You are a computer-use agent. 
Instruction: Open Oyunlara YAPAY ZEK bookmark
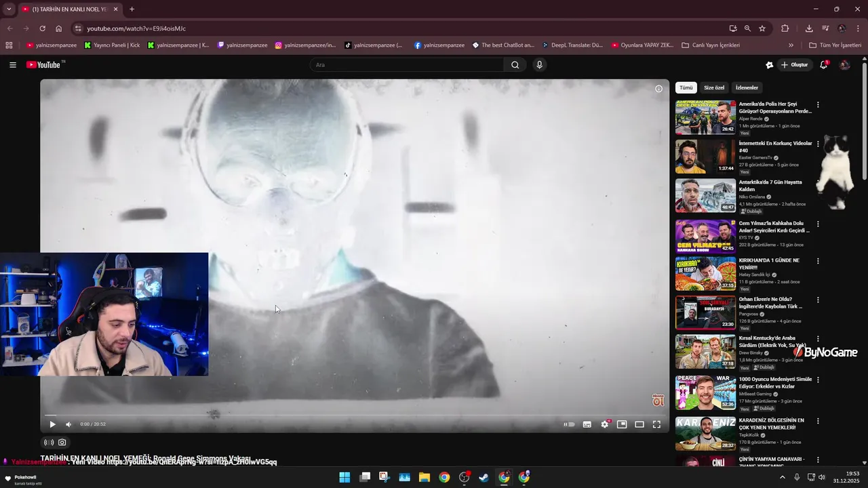pyautogui.click(x=642, y=45)
